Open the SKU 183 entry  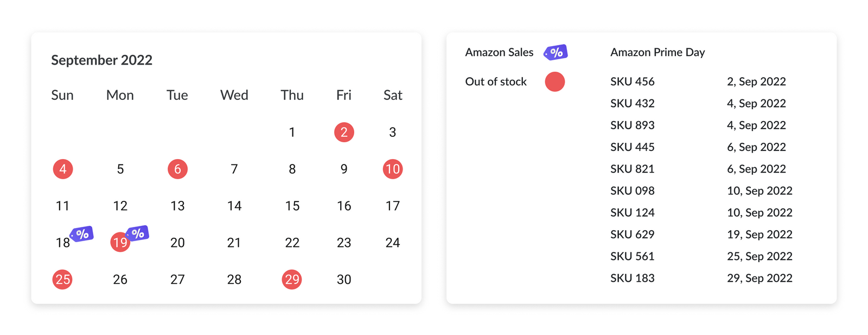632,278
